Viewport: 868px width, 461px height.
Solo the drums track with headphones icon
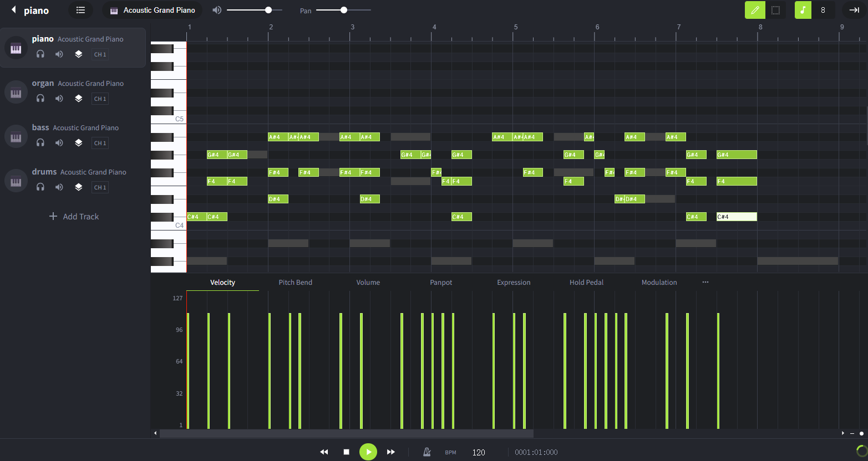(x=40, y=187)
